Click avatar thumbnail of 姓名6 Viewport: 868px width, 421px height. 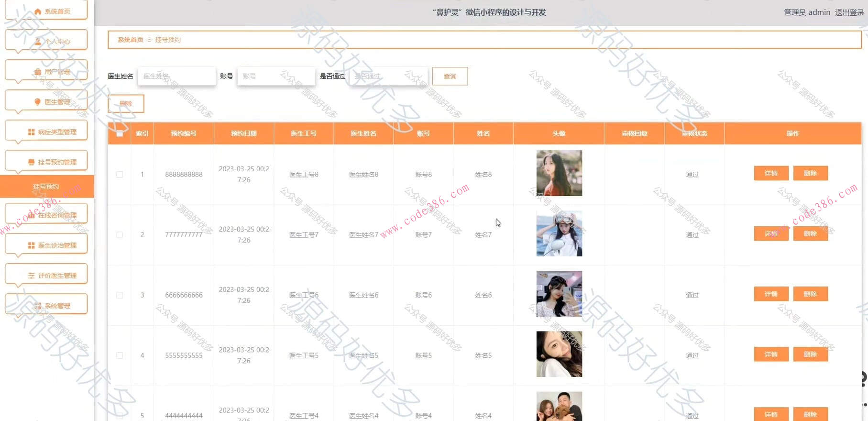[559, 294]
